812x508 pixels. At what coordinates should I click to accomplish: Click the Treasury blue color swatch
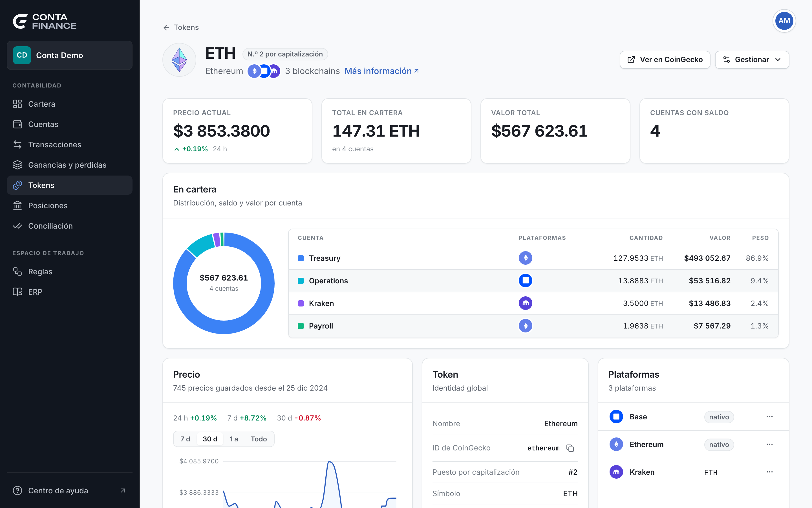tap(301, 258)
